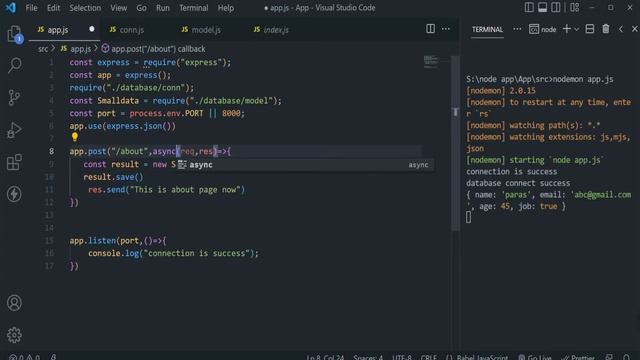Open the View menu
640x360 pixels.
[118, 8]
